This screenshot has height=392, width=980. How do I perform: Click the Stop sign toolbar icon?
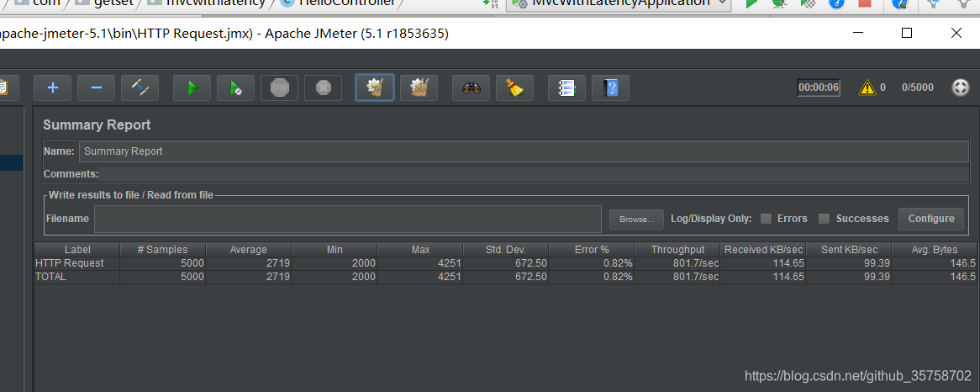pos(279,88)
